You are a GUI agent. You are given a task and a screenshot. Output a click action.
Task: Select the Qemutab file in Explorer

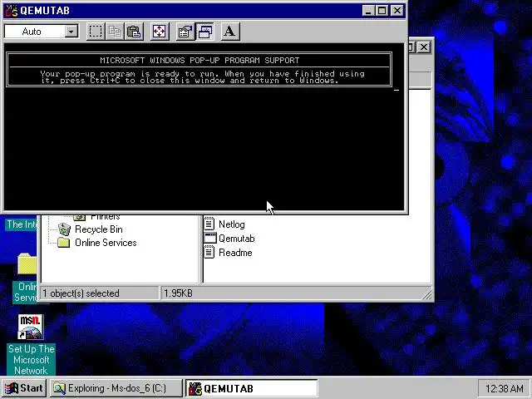(236, 239)
